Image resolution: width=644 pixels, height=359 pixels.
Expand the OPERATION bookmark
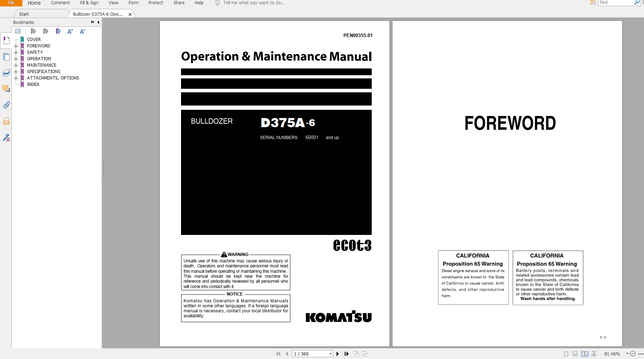tap(16, 59)
